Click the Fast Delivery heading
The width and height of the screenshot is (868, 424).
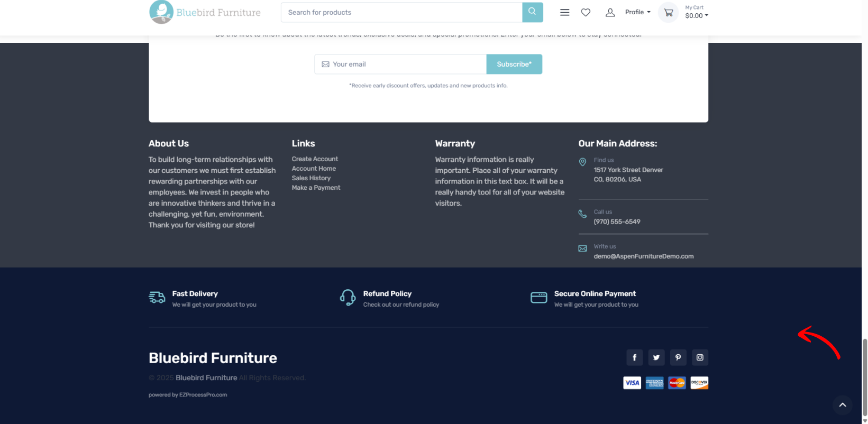coord(195,293)
